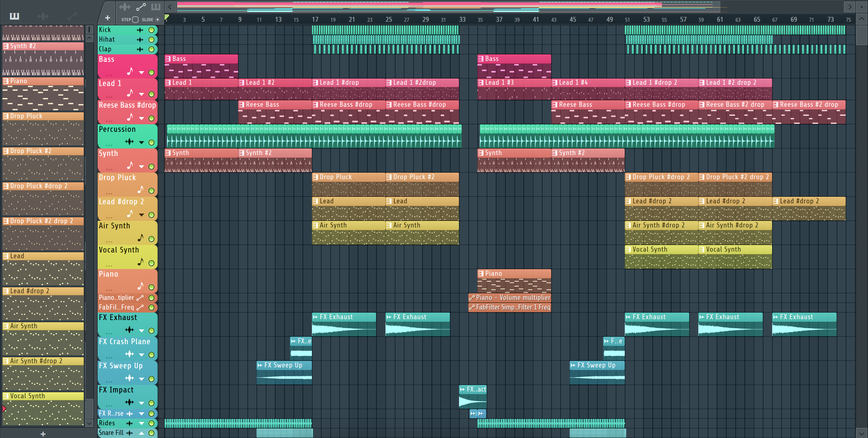
Task: Click the playlist automation focus icon
Action: 141,7
